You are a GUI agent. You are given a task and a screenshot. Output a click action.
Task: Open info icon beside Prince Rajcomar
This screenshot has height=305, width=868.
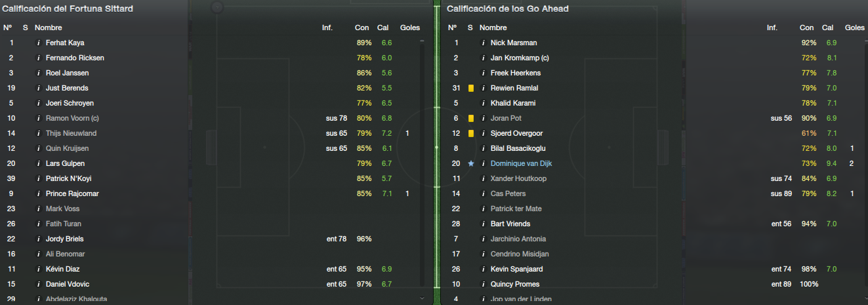(x=39, y=193)
